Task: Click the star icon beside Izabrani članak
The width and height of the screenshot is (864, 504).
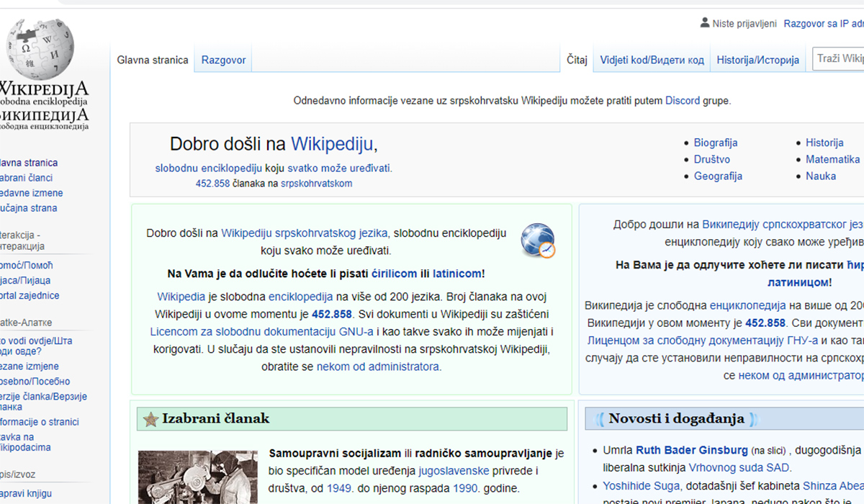Action: pyautogui.click(x=150, y=419)
